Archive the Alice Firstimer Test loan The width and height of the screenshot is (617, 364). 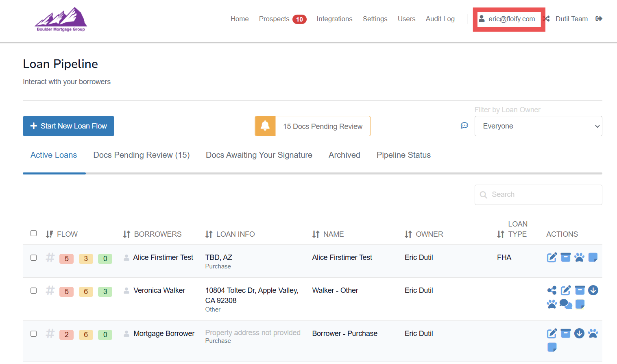pyautogui.click(x=565, y=257)
